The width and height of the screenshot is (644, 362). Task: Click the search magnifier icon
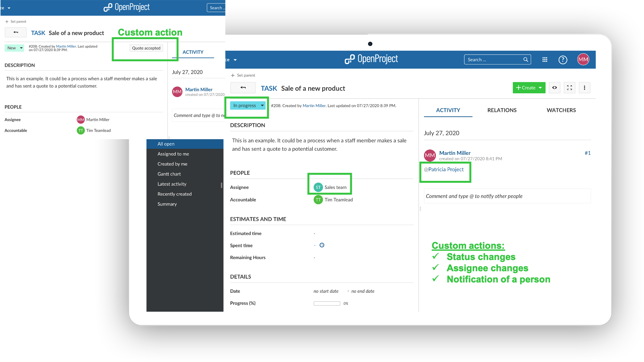[526, 60]
